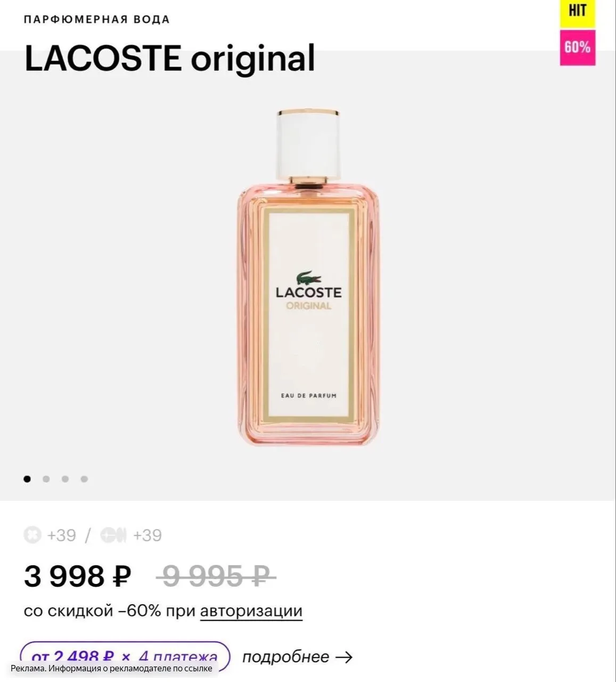Click the card bonus points icon
This screenshot has height=682, width=616.
[113, 534]
